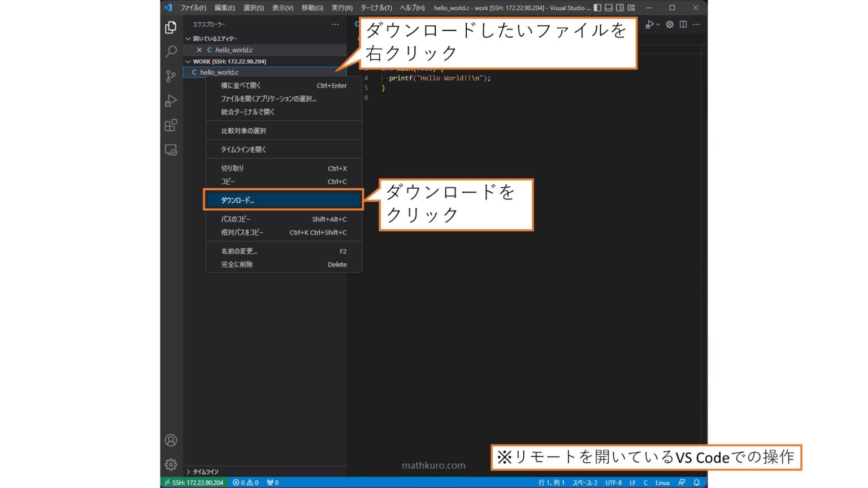Open the Extensions view icon
The image size is (868, 488).
[171, 125]
